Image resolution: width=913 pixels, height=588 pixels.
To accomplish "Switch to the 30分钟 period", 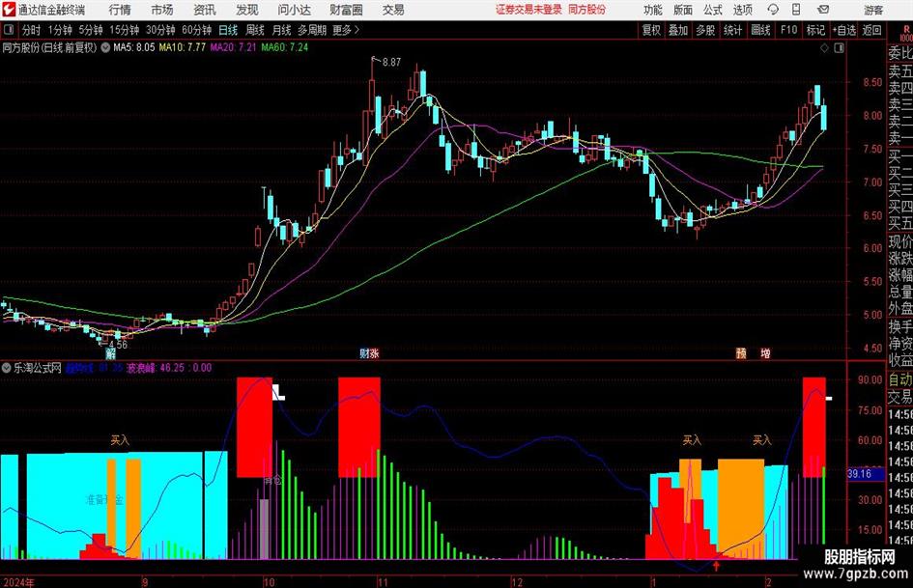I will (160, 30).
